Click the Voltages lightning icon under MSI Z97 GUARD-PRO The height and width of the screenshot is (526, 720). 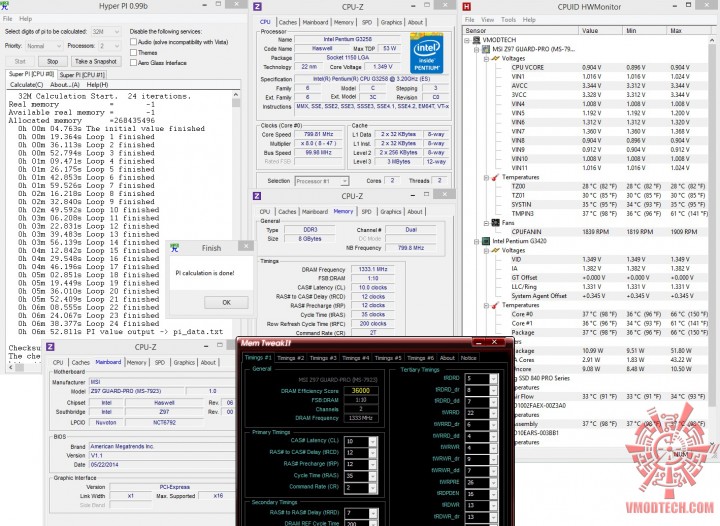[495, 58]
